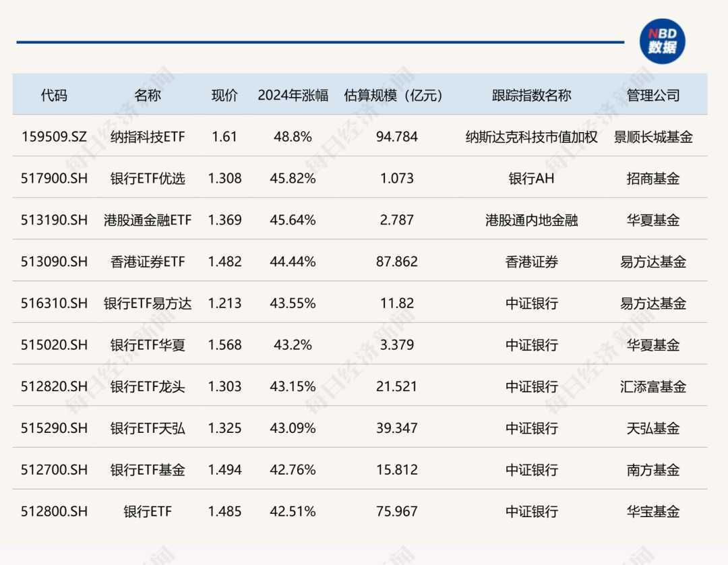Click the 香港证券ETF name cell
This screenshot has height=565, width=728.
pos(148,262)
